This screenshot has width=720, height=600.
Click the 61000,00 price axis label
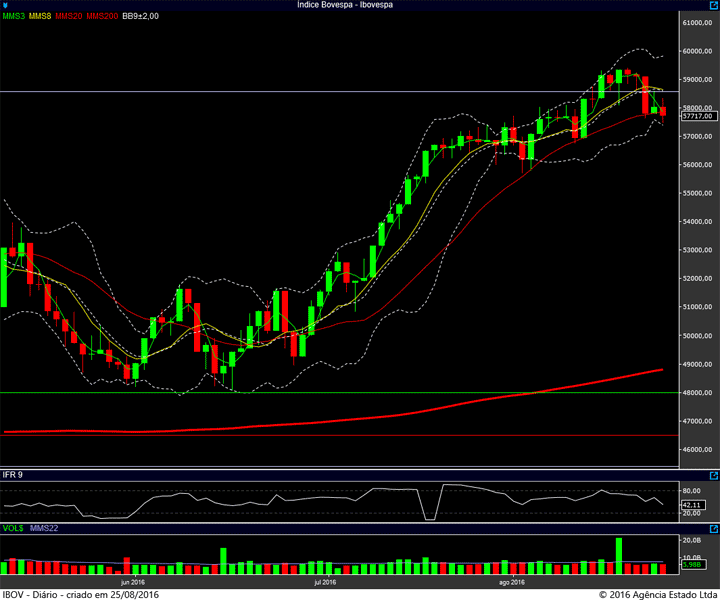[698, 23]
